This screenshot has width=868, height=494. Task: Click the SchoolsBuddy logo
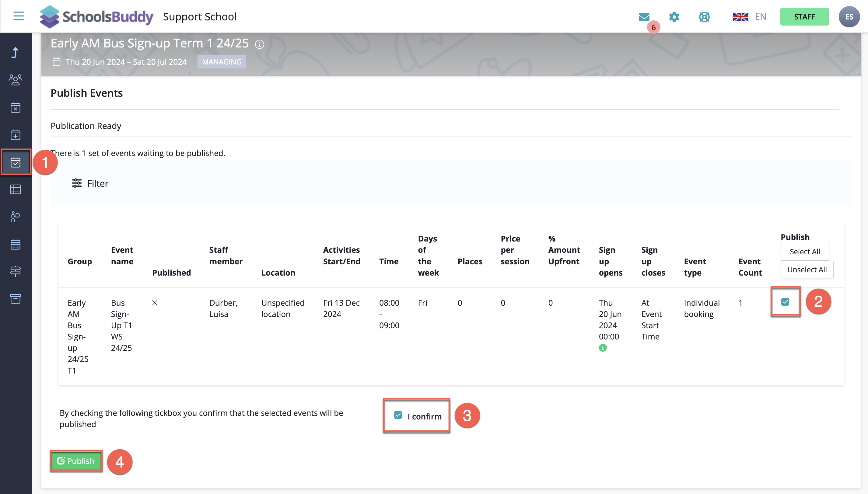pos(97,17)
